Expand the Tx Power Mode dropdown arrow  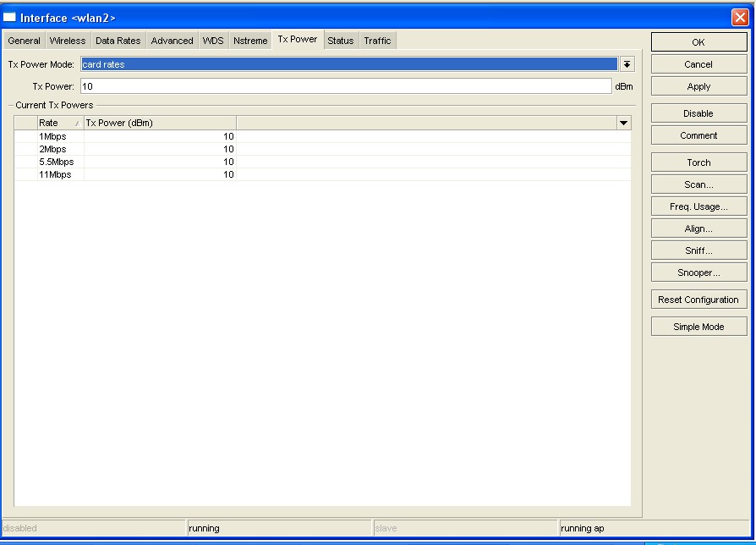(x=627, y=64)
